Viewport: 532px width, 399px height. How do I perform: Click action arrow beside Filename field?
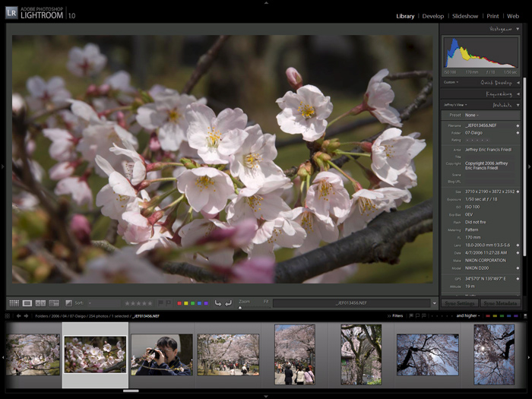[x=518, y=125]
